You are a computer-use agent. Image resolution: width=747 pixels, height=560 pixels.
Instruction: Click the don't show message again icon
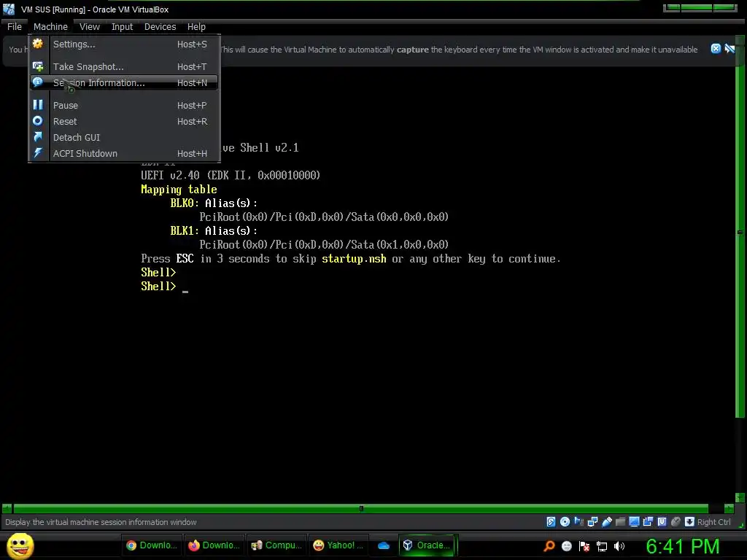coord(729,49)
